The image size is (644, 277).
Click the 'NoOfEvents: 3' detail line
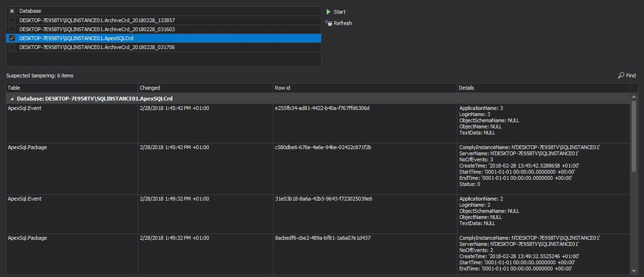coord(476,159)
